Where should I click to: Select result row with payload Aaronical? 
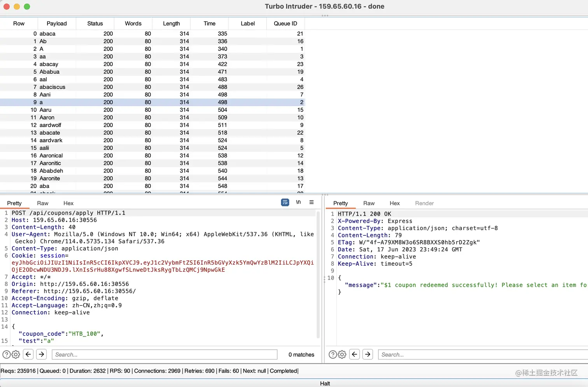pos(152,155)
